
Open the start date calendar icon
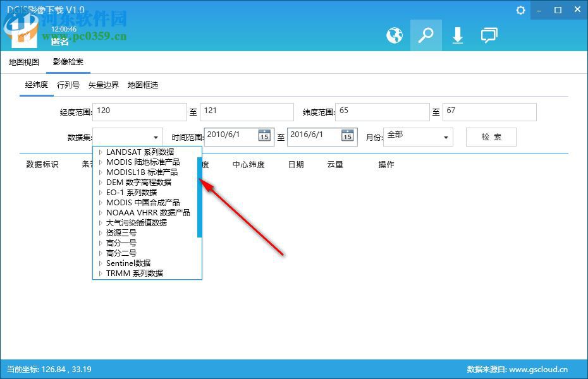pos(265,135)
